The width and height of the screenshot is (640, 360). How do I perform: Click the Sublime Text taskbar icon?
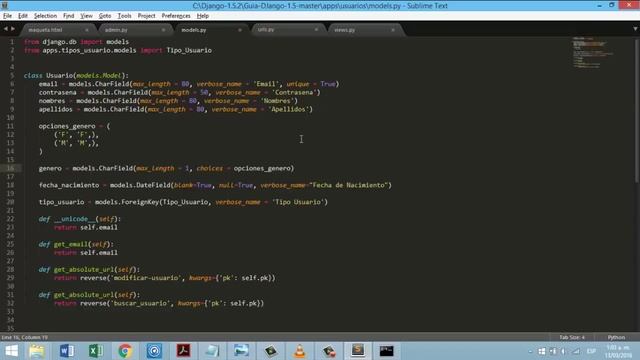click(x=358, y=351)
